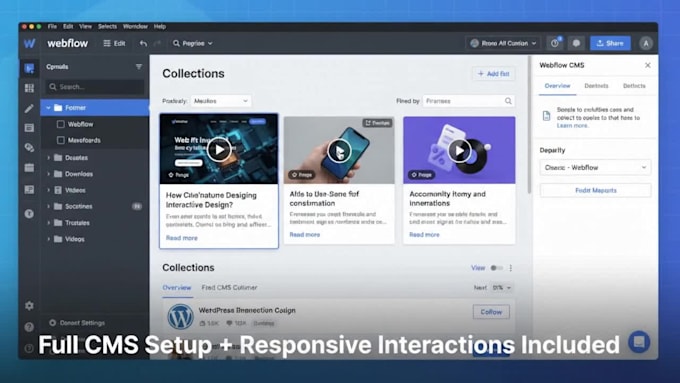Open the comments speech bubble icon
Screen dimensions: 680x383
click(x=576, y=43)
